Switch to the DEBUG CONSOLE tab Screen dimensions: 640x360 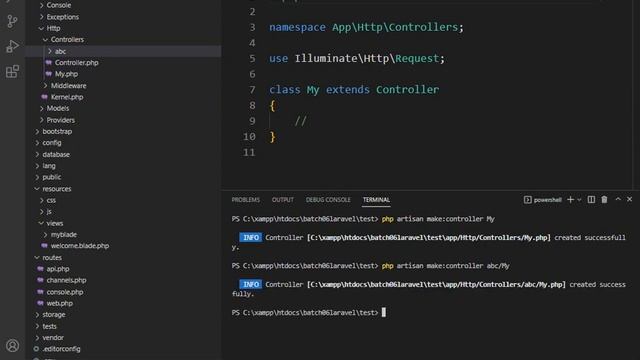pyautogui.click(x=328, y=200)
